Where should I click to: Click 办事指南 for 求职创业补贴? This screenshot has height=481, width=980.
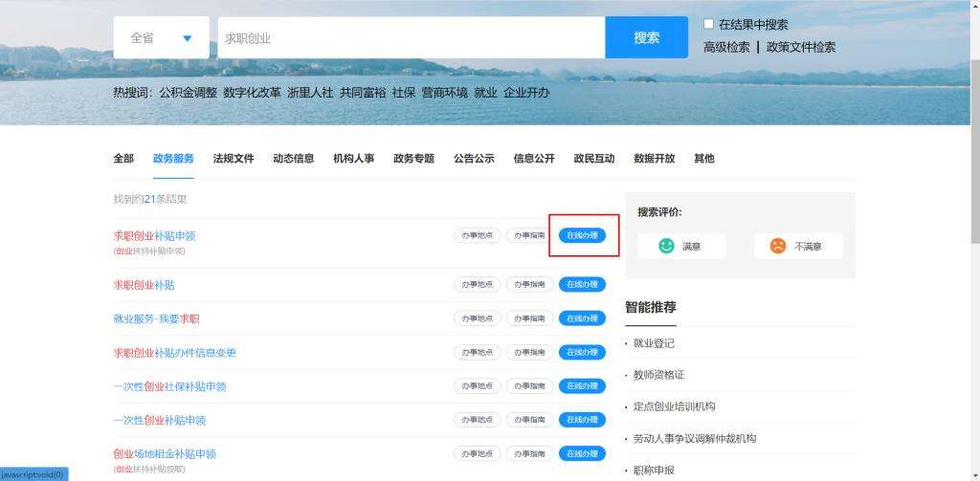click(529, 284)
